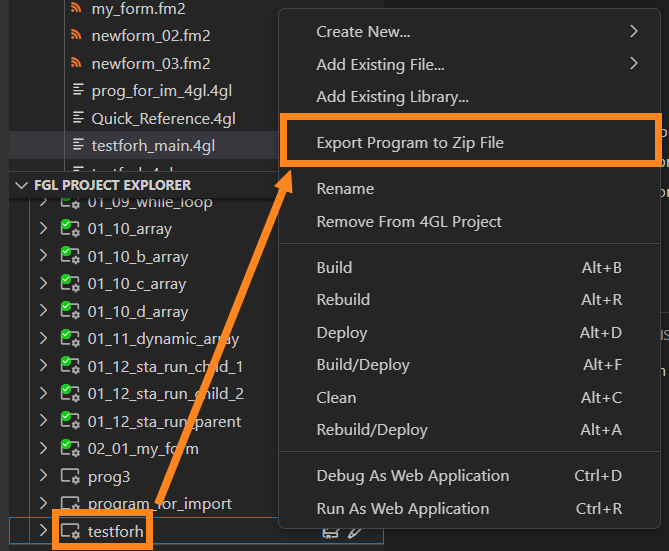Click the form icon beside my_form.fm2

76,7
